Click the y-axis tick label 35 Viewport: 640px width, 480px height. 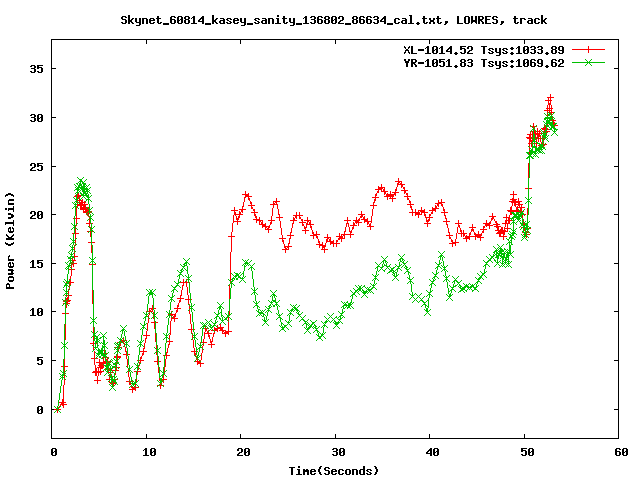[36, 69]
